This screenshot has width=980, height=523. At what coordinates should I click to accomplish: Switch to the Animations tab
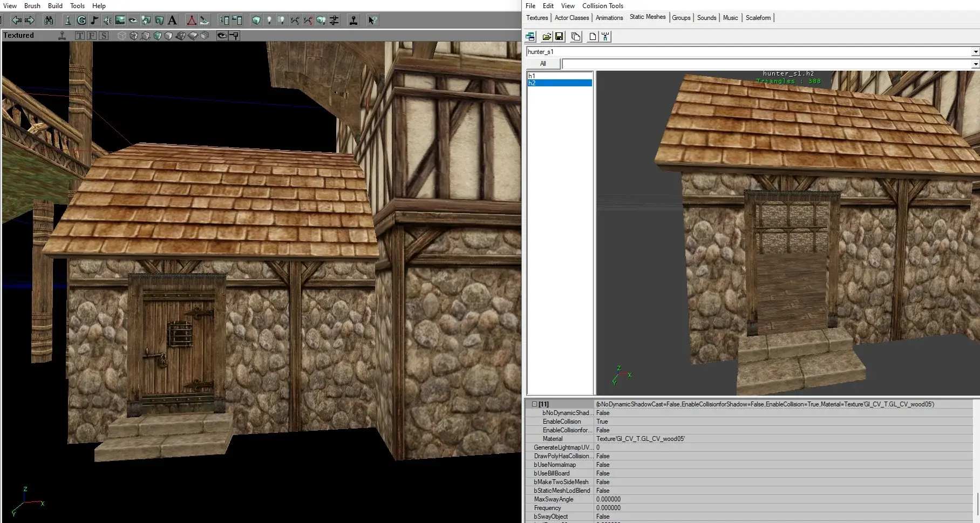(609, 18)
